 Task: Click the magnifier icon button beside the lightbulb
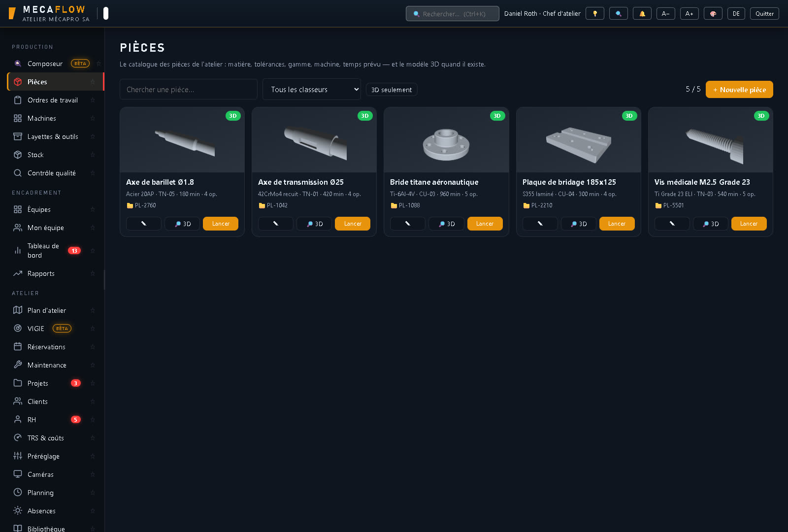tap(618, 14)
